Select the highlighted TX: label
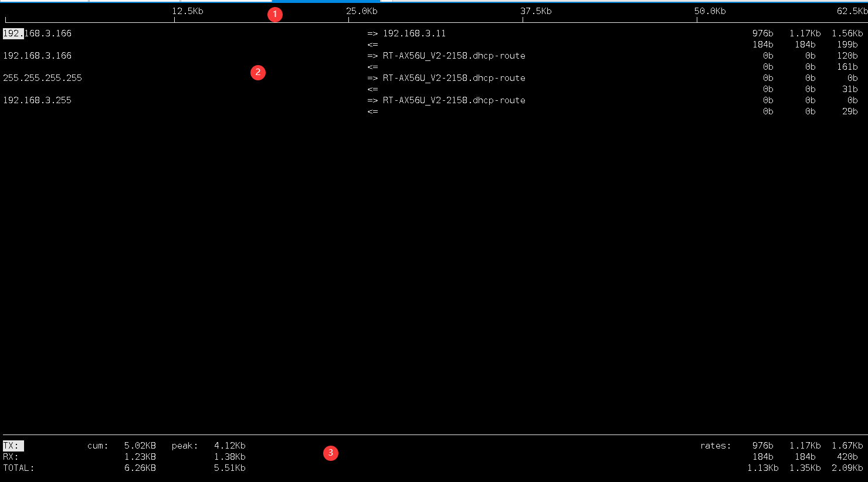Screen dimensions: 868x482 (12, 445)
